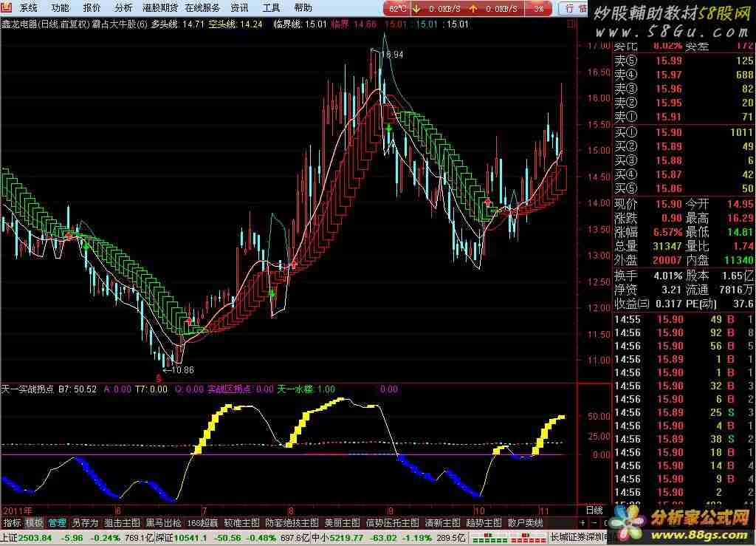Open the 工具 menu
756x546 pixels.
pyautogui.click(x=271, y=7)
